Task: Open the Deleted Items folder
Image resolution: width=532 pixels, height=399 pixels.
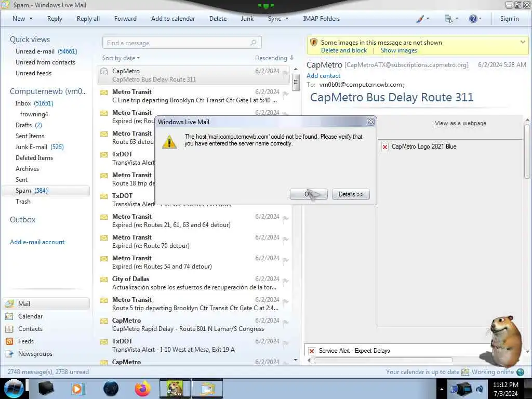Action: point(34,158)
